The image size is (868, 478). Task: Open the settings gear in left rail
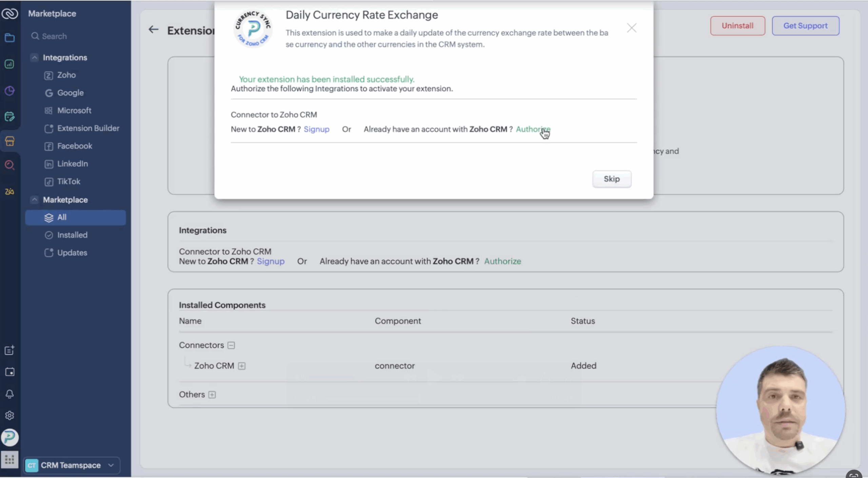tap(9, 416)
